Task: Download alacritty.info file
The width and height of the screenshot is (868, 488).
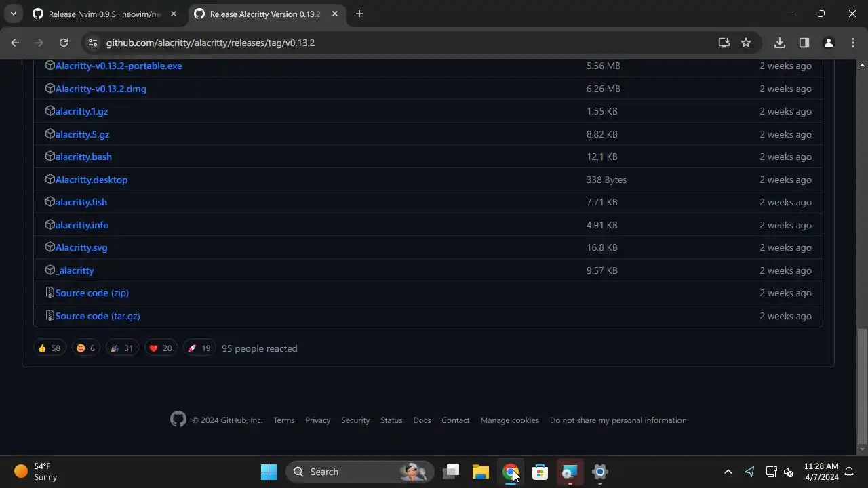Action: click(82, 225)
